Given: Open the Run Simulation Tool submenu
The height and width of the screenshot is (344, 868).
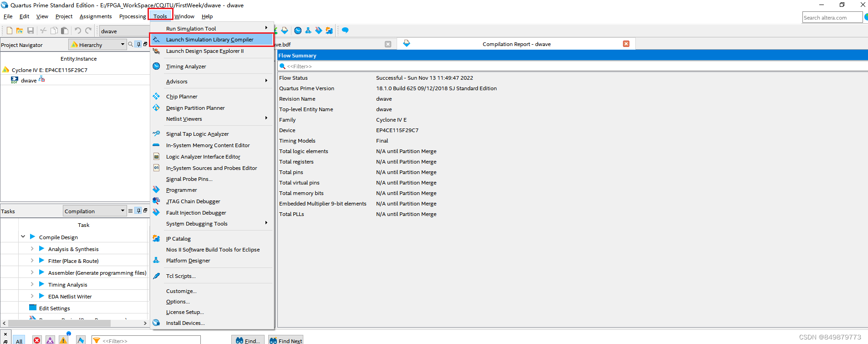Looking at the screenshot, I should [212, 28].
